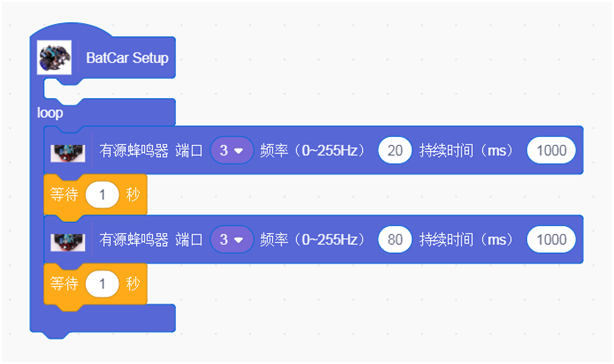Open port dropdown on first buzzer block

tap(231, 150)
